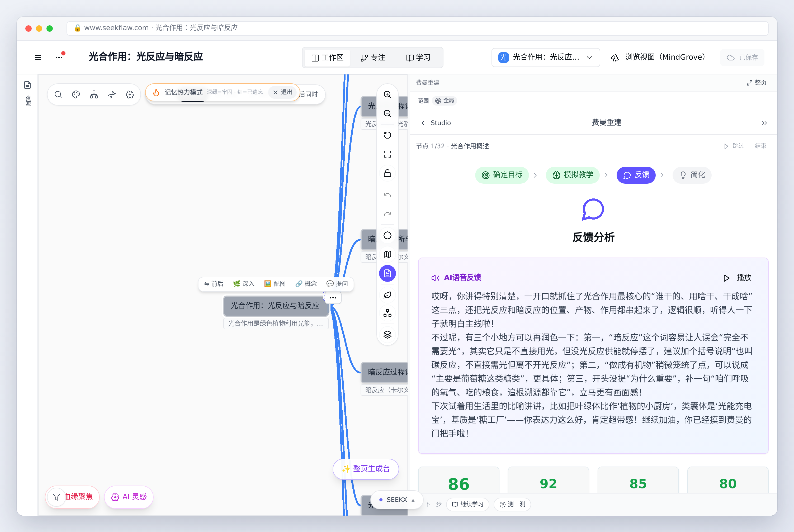Screen dimensions: 794x532
Task: Reset the canvas view rotation icon
Action: [387, 135]
